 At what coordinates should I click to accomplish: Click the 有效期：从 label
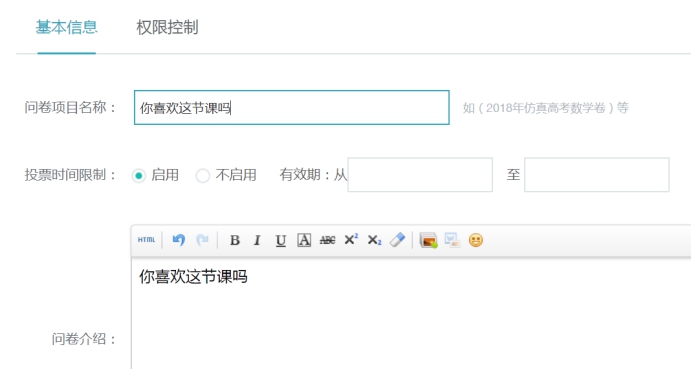coord(313,175)
